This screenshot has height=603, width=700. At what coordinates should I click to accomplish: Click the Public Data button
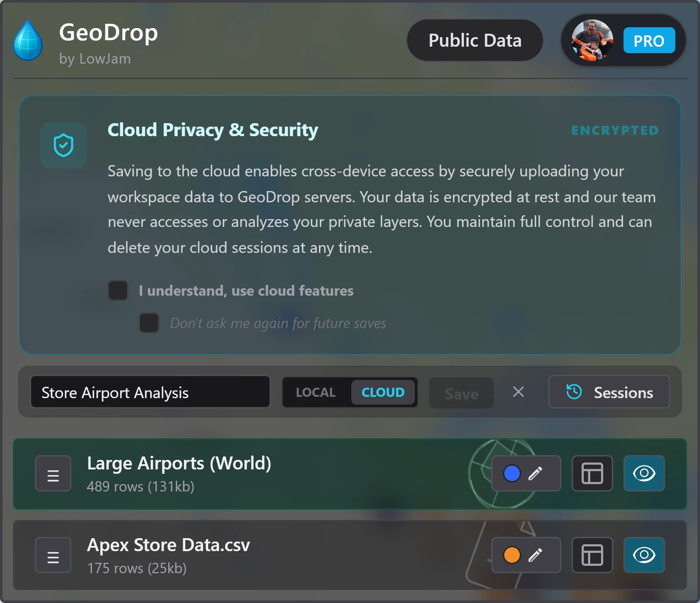coord(474,40)
